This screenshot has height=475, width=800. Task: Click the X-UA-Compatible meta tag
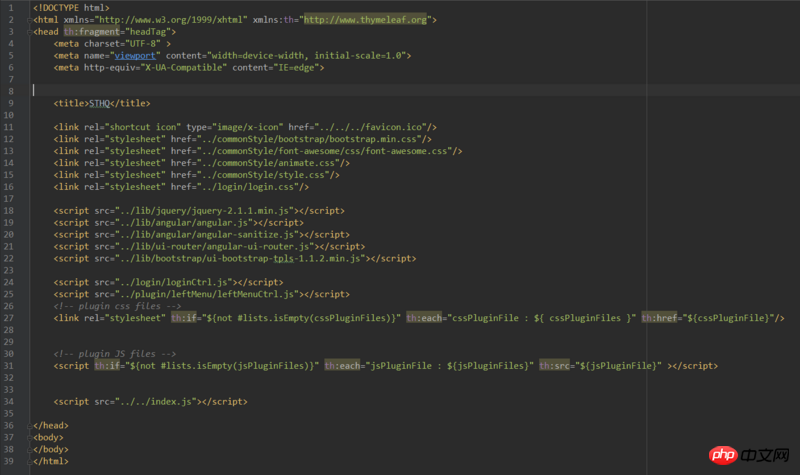coord(189,67)
